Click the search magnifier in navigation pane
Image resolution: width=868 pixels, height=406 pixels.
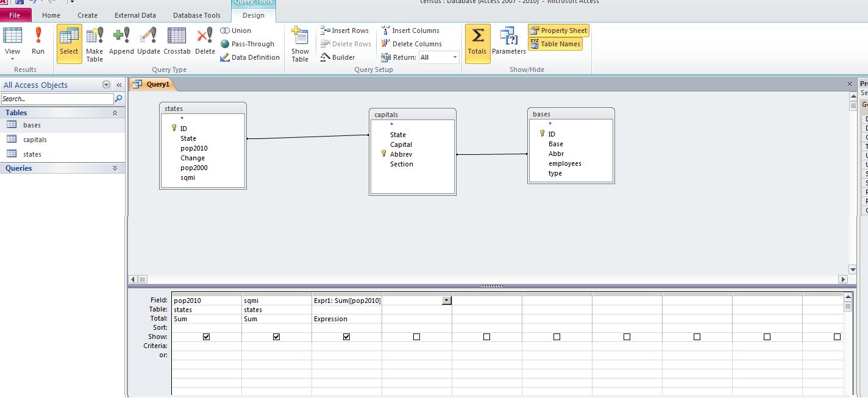(119, 99)
